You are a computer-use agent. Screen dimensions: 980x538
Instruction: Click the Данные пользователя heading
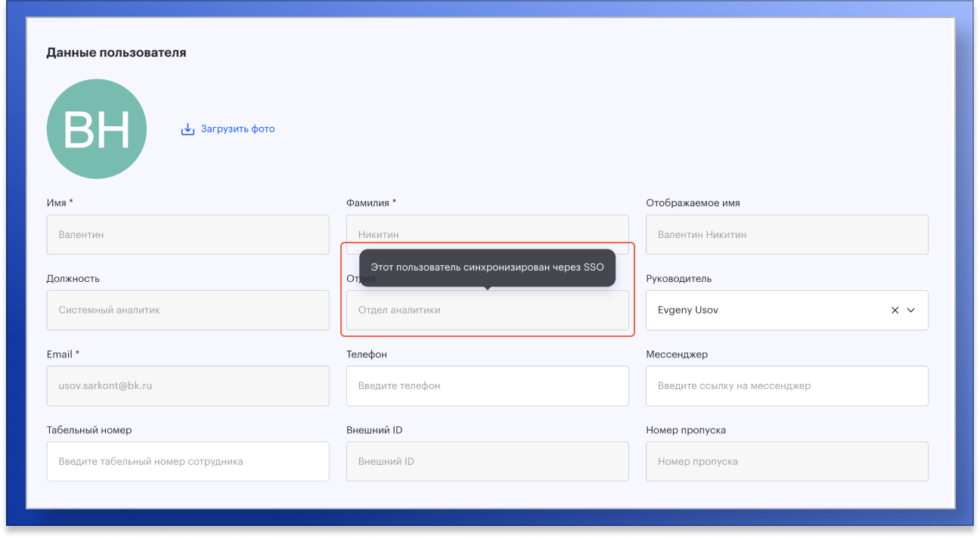click(x=116, y=53)
